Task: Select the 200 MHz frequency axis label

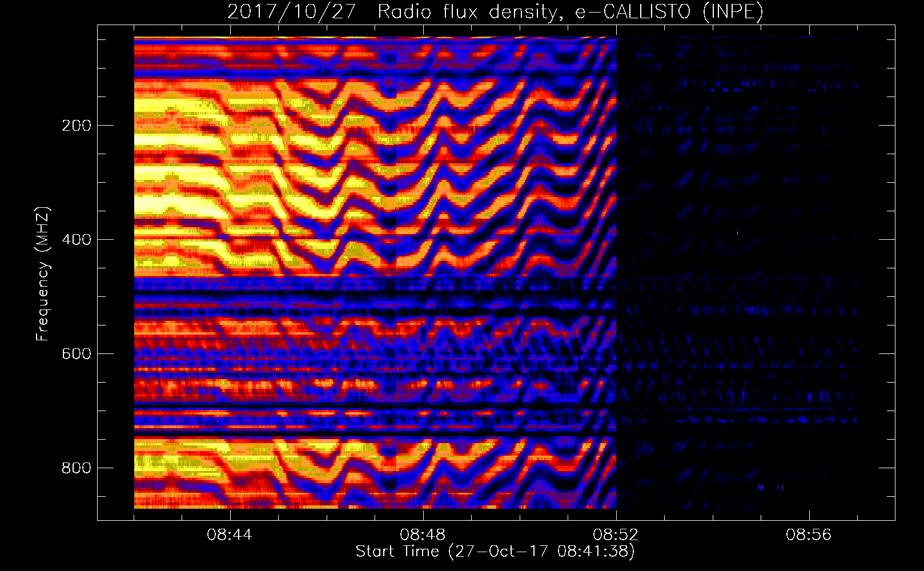Action: click(77, 126)
